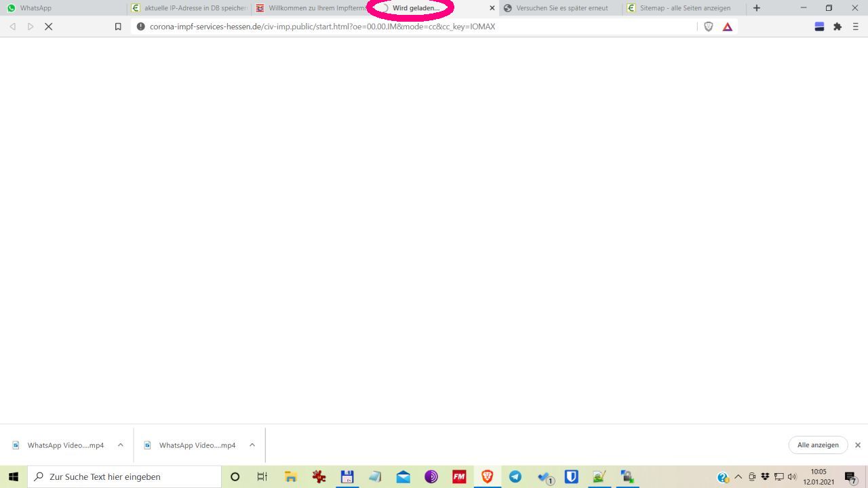Stop loading the page
This screenshot has height=488, width=868.
[49, 26]
